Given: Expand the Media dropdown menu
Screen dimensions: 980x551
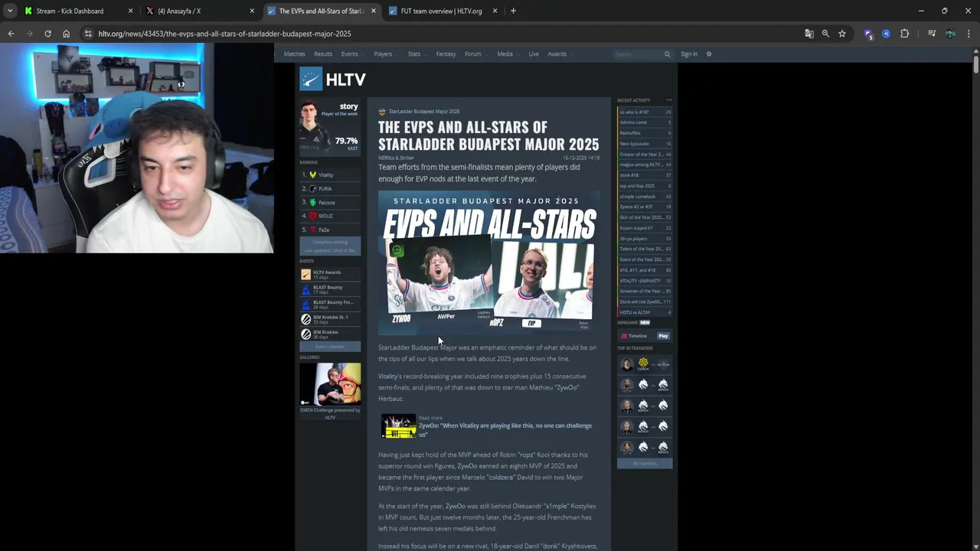Looking at the screenshot, I should click(508, 54).
